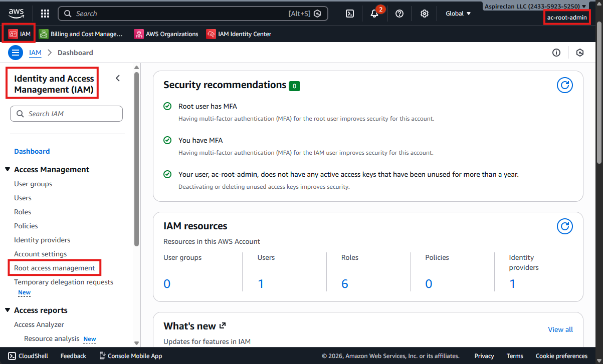The width and height of the screenshot is (603, 364).
Task: Open User groups in the sidebar
Action: coord(33,184)
